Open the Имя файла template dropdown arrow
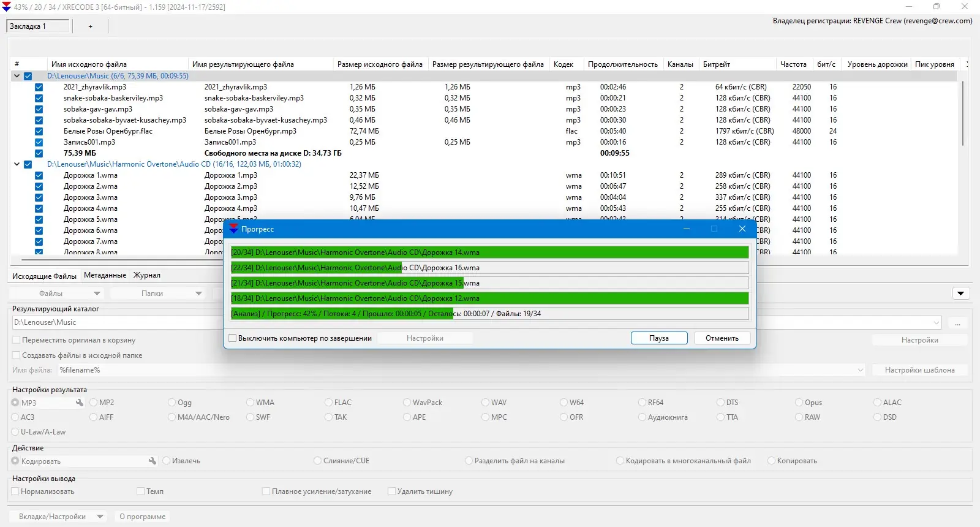This screenshot has height=527, width=980. tap(860, 370)
